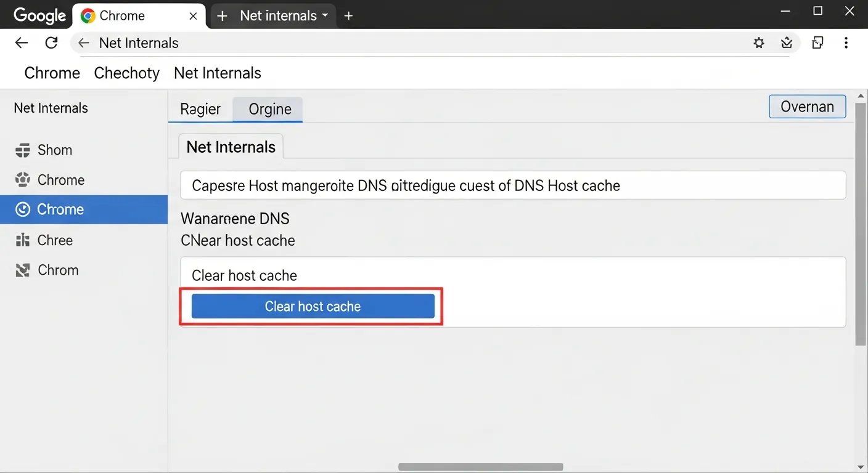Click the horizontal scrollbar thumb
Screen dimensions: 868x473
pyautogui.click(x=481, y=467)
